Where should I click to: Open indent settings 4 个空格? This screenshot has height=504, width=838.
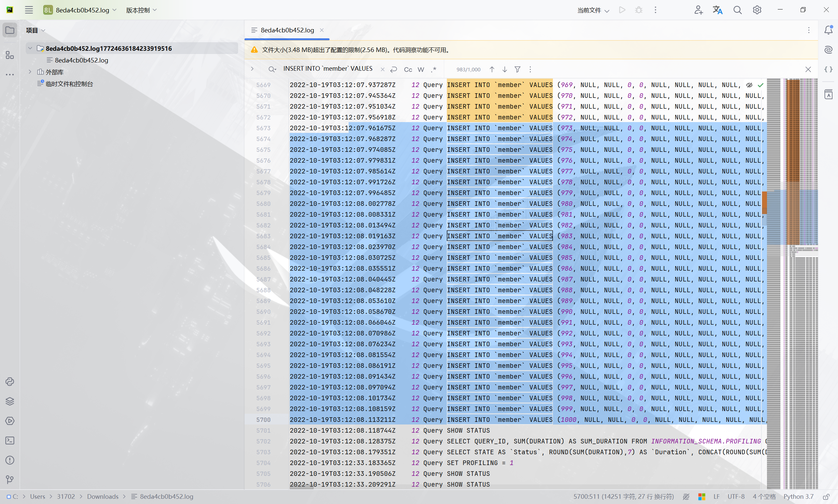pyautogui.click(x=764, y=496)
